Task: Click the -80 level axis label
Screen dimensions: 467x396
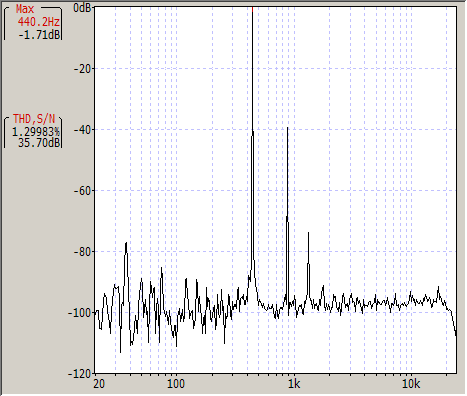Action: (82, 252)
